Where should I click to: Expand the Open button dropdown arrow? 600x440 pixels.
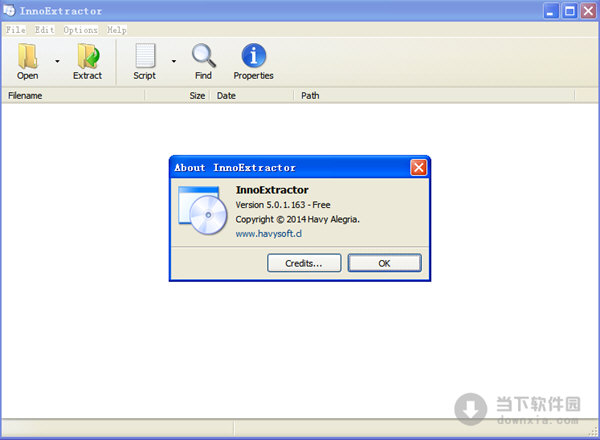point(57,61)
